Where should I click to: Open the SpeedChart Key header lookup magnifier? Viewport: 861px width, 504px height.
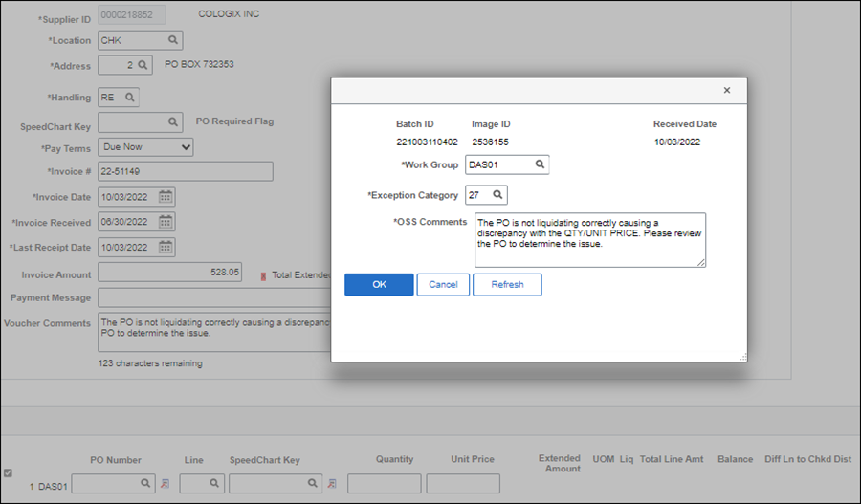[173, 121]
